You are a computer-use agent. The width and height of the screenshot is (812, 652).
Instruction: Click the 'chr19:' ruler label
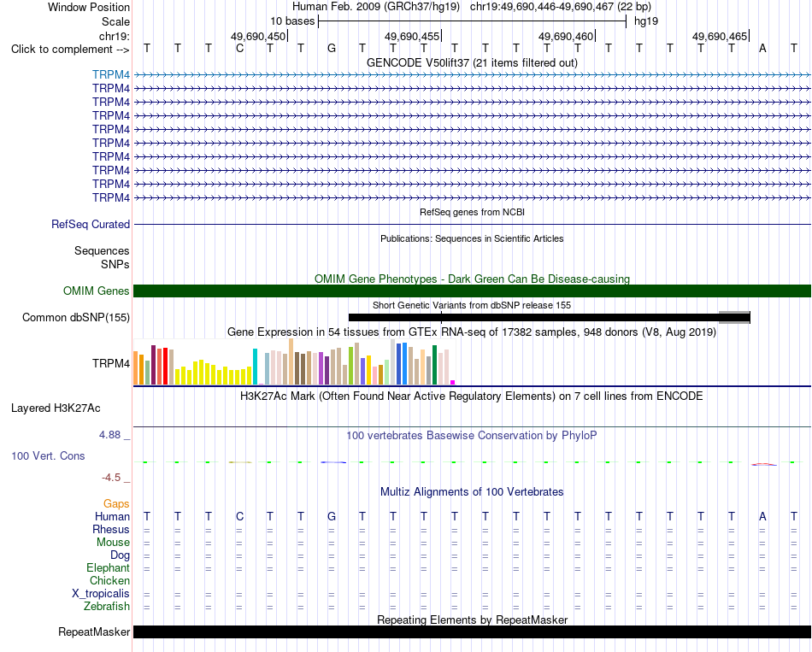[114, 36]
